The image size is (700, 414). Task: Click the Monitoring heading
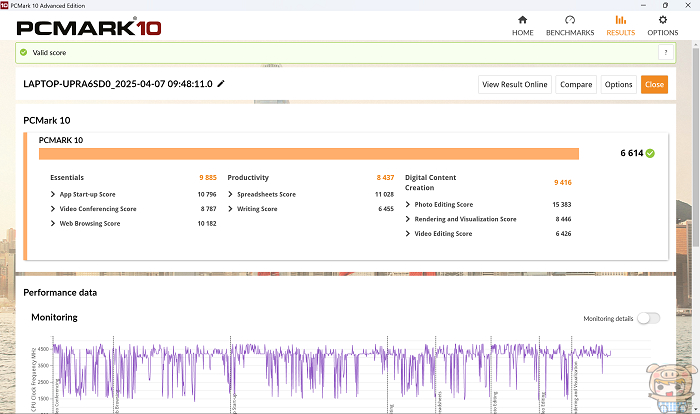[x=54, y=317]
